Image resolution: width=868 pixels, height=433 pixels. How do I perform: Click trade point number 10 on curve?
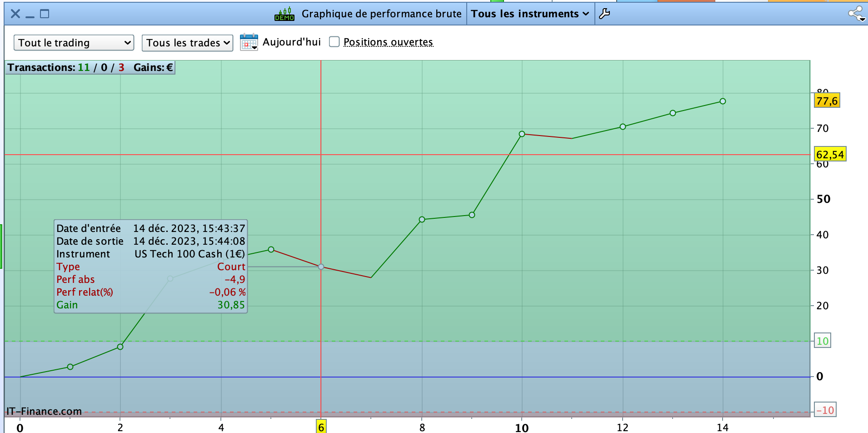click(x=522, y=134)
